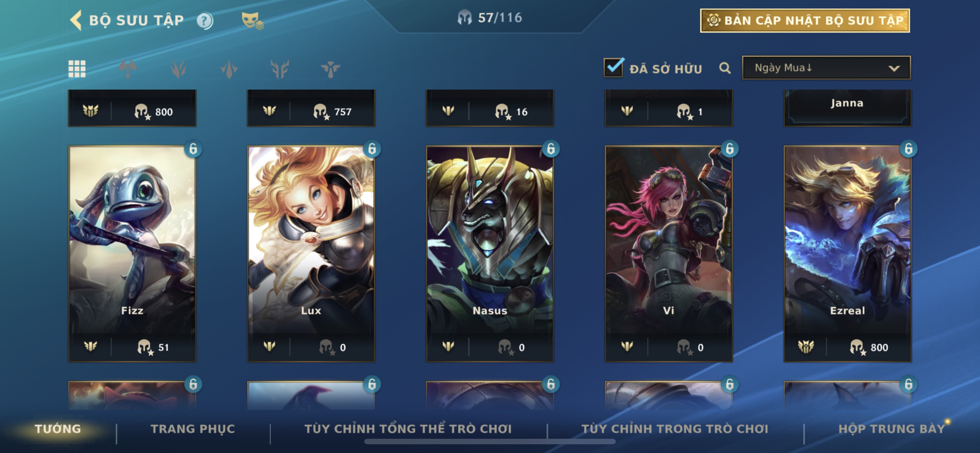Filter champions by the Support role icon

(330, 69)
